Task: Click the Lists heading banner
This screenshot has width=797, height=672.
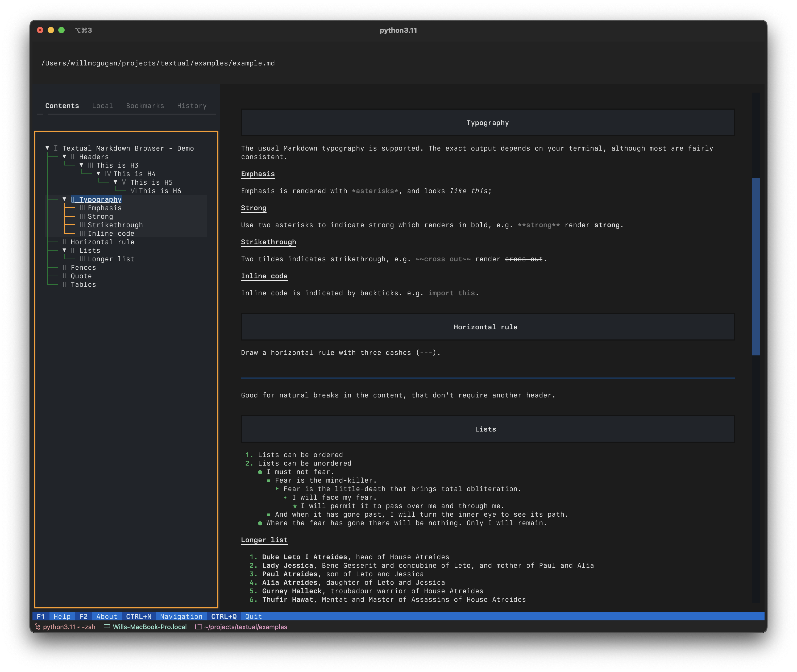Action: (488, 429)
